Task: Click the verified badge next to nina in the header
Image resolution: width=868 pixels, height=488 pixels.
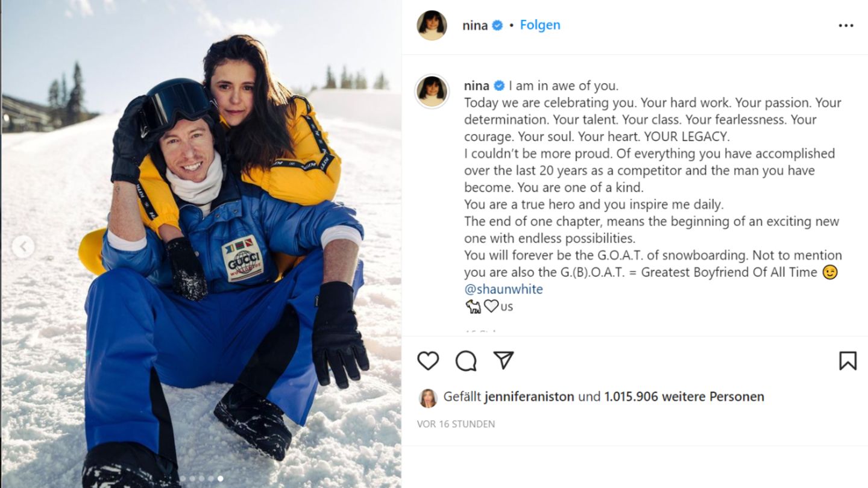Action: [x=497, y=25]
